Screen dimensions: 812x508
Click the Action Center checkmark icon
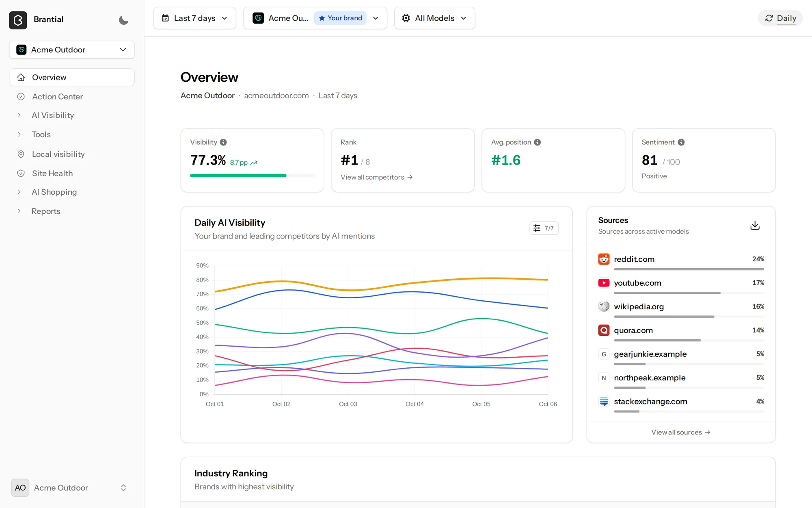pyautogui.click(x=21, y=96)
